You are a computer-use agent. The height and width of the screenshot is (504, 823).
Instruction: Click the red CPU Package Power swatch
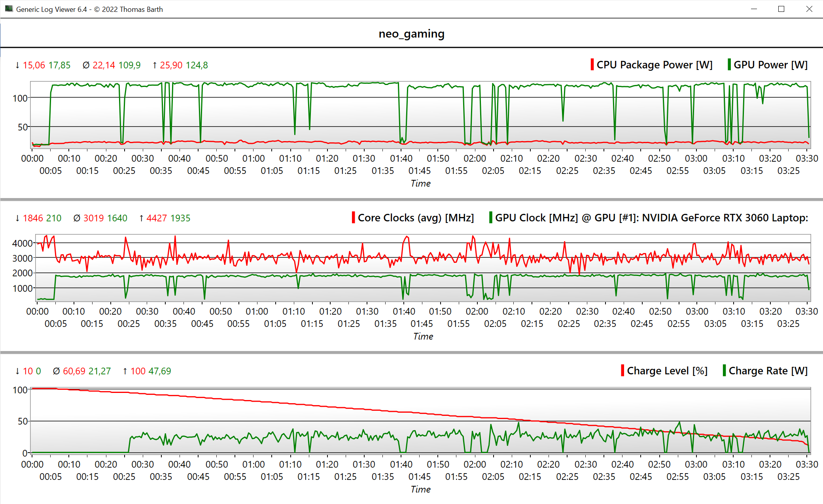[x=592, y=65]
